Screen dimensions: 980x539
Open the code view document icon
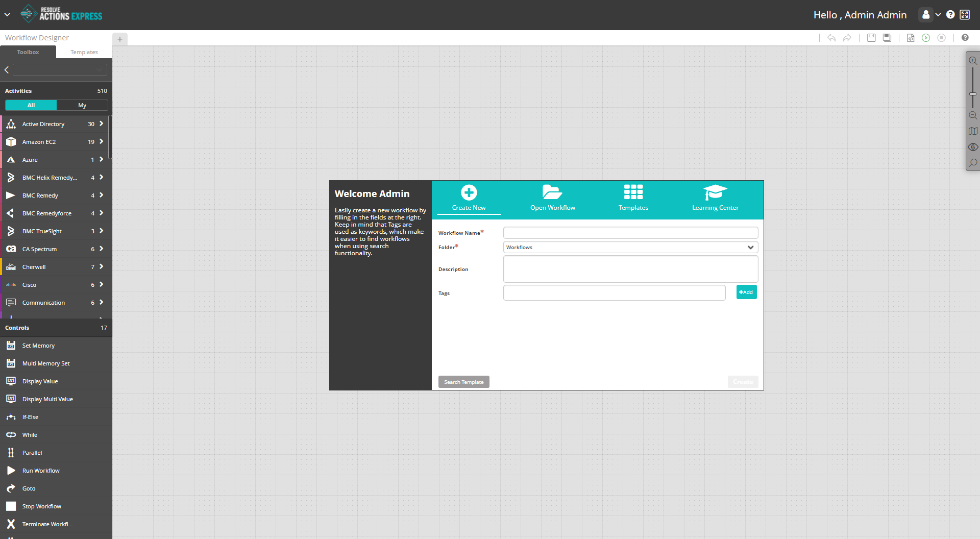pyautogui.click(x=911, y=38)
